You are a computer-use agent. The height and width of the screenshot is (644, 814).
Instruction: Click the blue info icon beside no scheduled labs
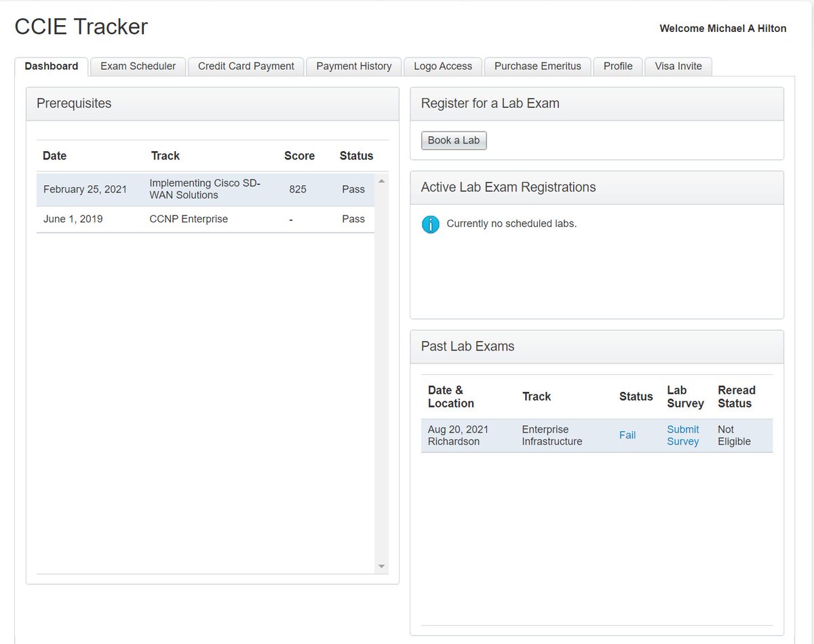(430, 224)
